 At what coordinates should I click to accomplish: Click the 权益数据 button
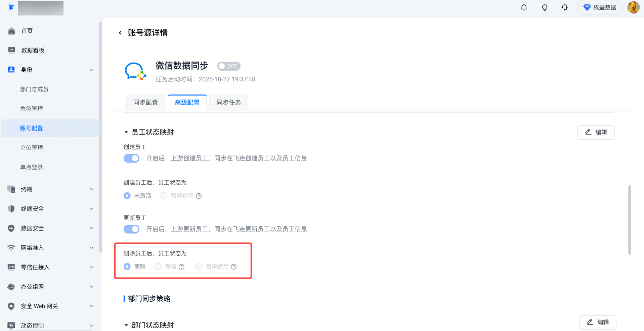(600, 7)
